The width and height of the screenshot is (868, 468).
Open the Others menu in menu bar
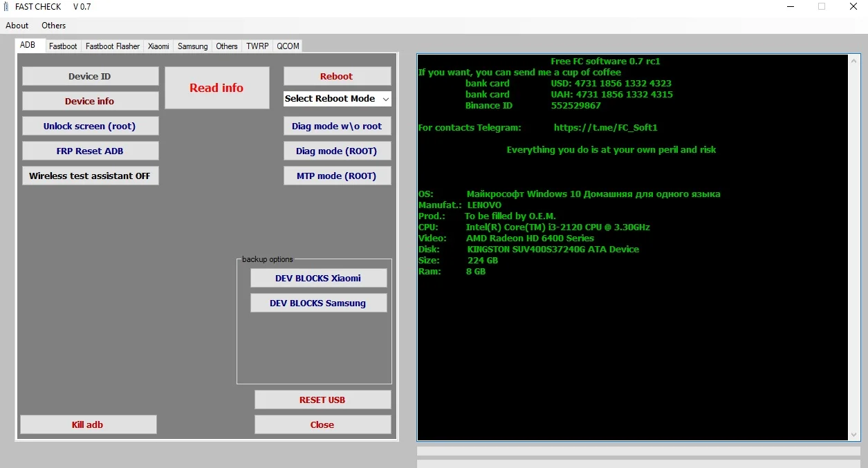(x=54, y=26)
